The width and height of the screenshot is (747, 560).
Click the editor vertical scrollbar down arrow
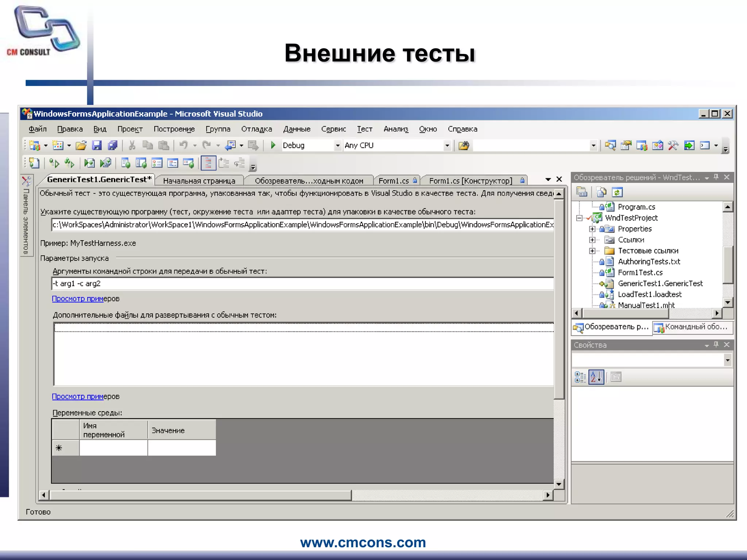[559, 484]
